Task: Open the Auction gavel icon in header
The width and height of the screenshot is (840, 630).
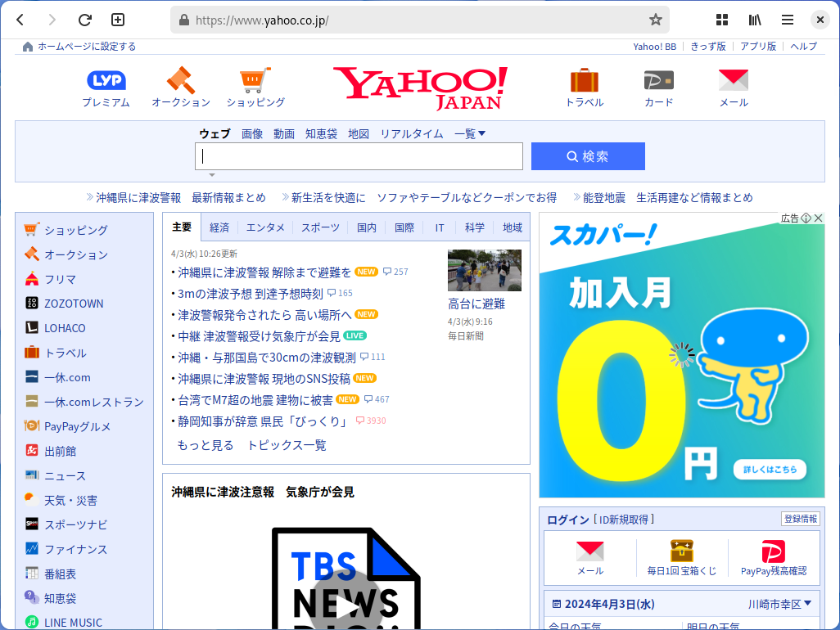Action: 181,80
